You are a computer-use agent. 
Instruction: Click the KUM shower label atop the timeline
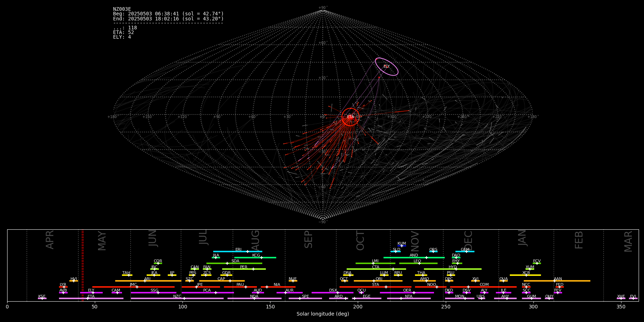point(402,244)
